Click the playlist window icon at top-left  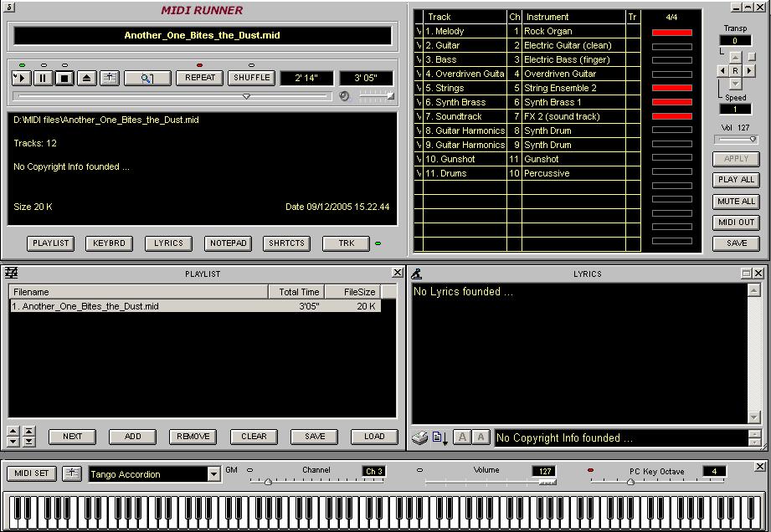tap(12, 274)
